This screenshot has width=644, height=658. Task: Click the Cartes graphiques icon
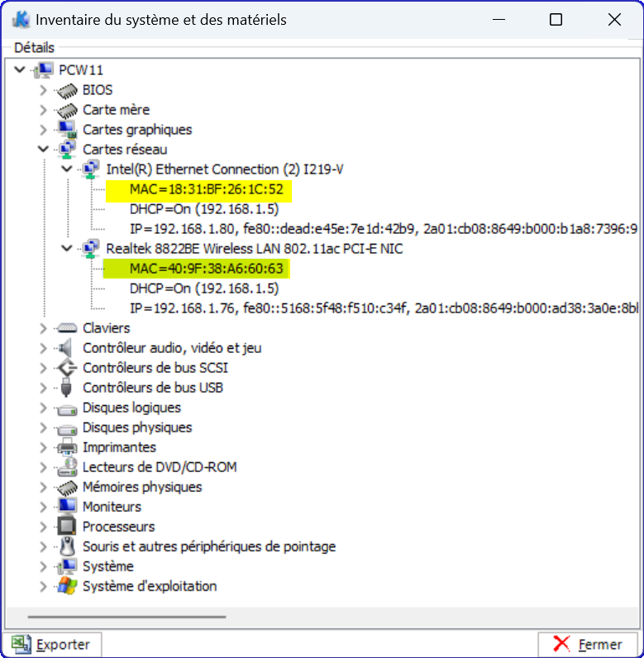click(67, 130)
